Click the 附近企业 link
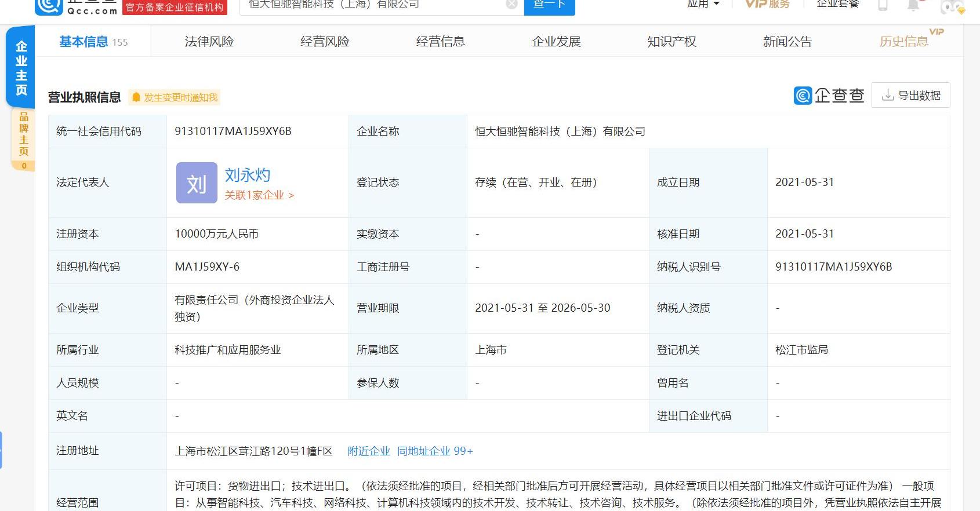Screen dimensions: 980x511 (x=369, y=451)
